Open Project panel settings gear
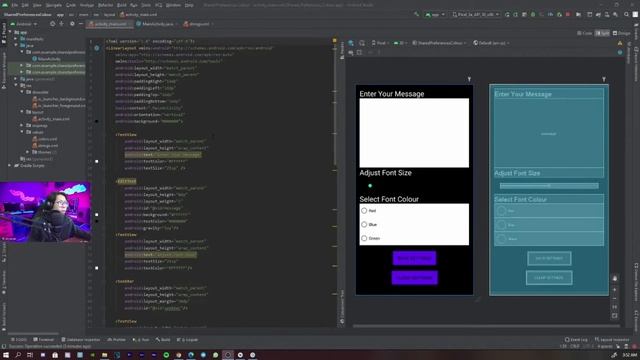640x360 pixels. [72, 24]
